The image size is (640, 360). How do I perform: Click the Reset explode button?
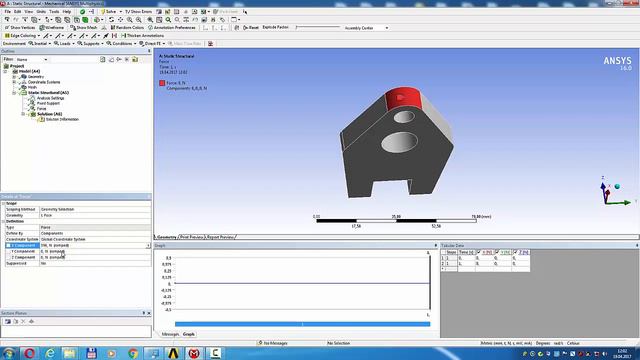pyautogui.click(x=251, y=28)
